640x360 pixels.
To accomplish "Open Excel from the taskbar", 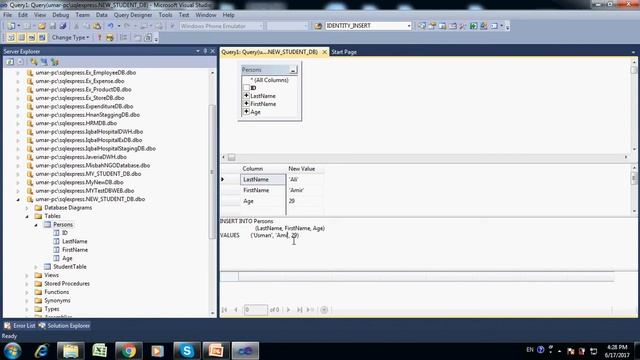I will tap(100, 351).
